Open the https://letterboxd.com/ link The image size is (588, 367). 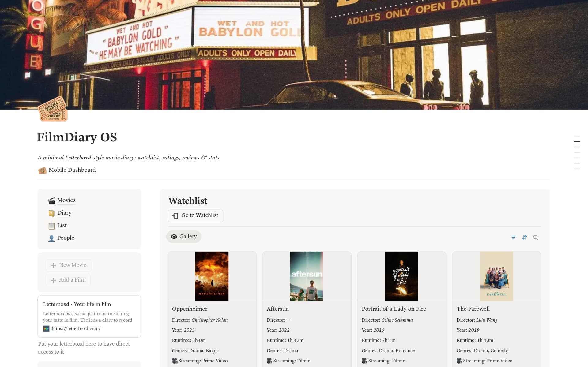click(76, 328)
